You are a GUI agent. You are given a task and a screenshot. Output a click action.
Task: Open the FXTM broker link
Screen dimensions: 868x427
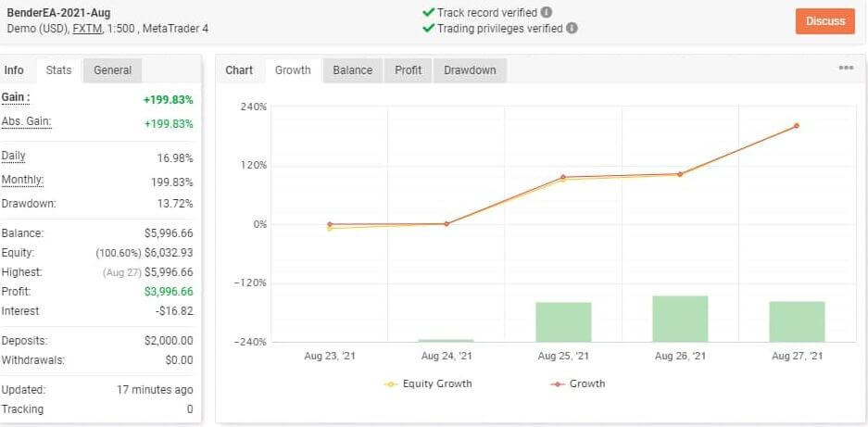(x=87, y=29)
